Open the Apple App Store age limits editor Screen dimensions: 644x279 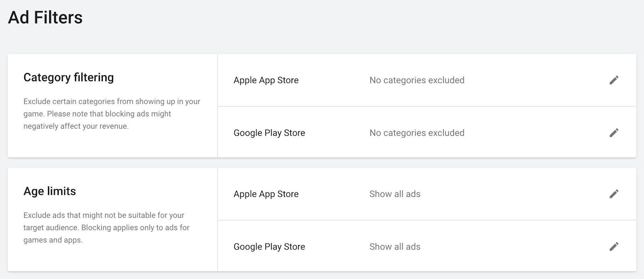point(614,194)
